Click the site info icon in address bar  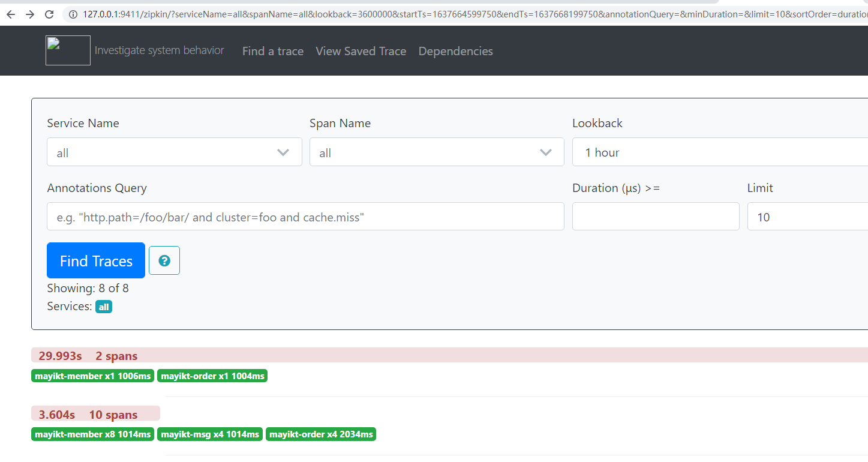point(74,14)
